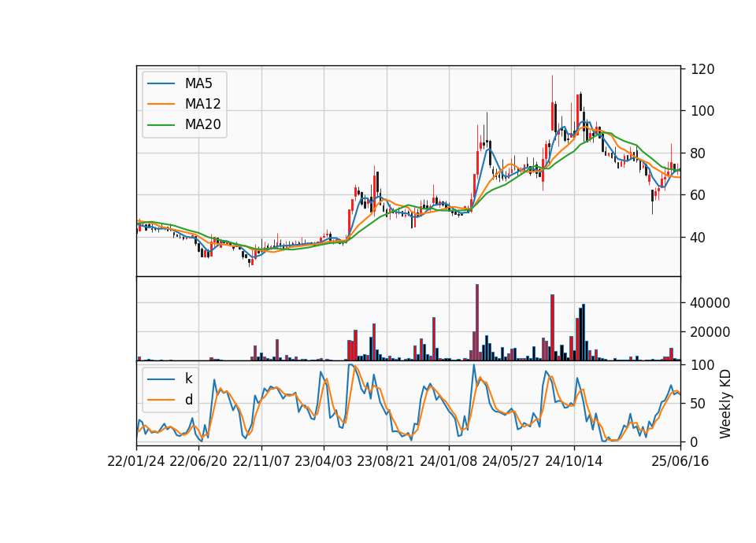Click the orange d legend line sample
This screenshot has width=756, height=543.
161,400
